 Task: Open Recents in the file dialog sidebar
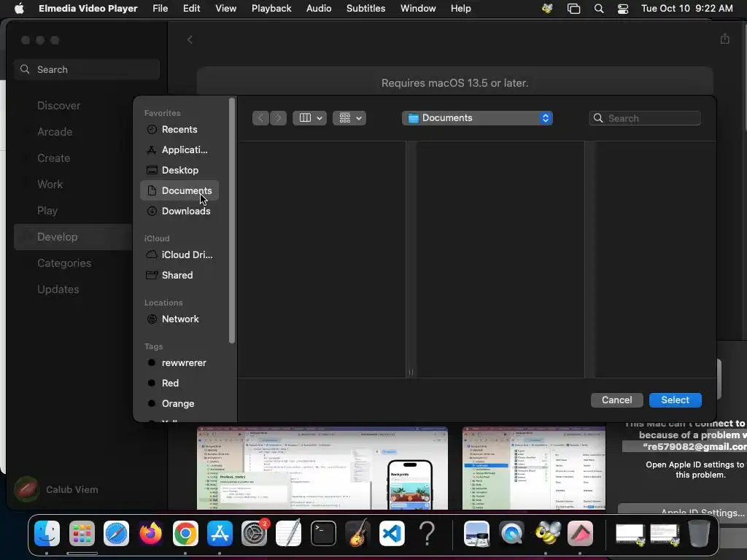[179, 130]
